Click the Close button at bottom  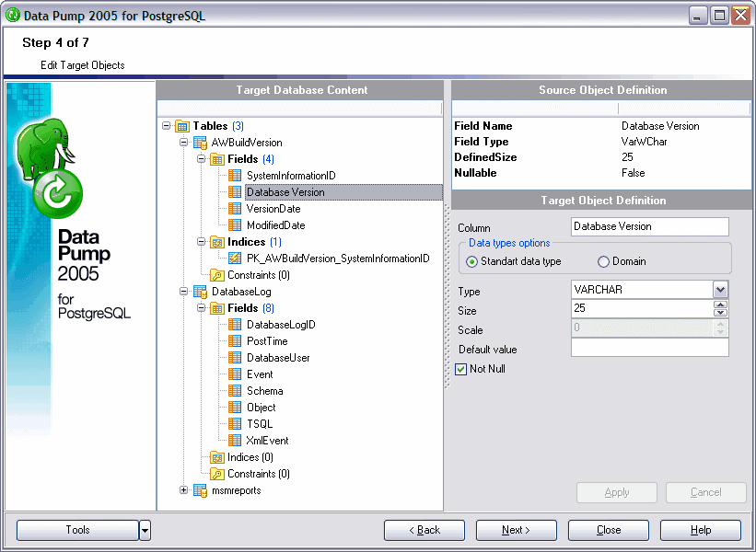click(x=609, y=530)
